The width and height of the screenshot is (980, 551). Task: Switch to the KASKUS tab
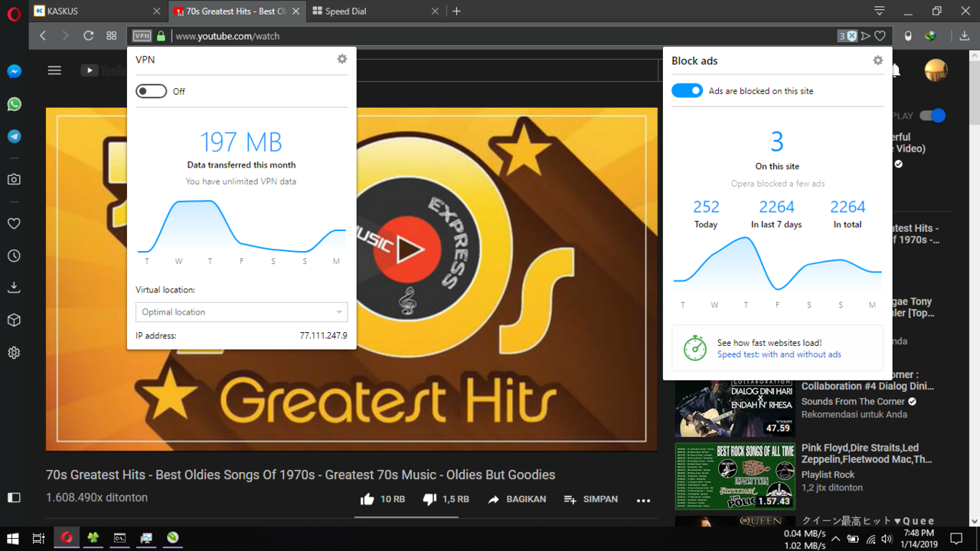tap(97, 11)
